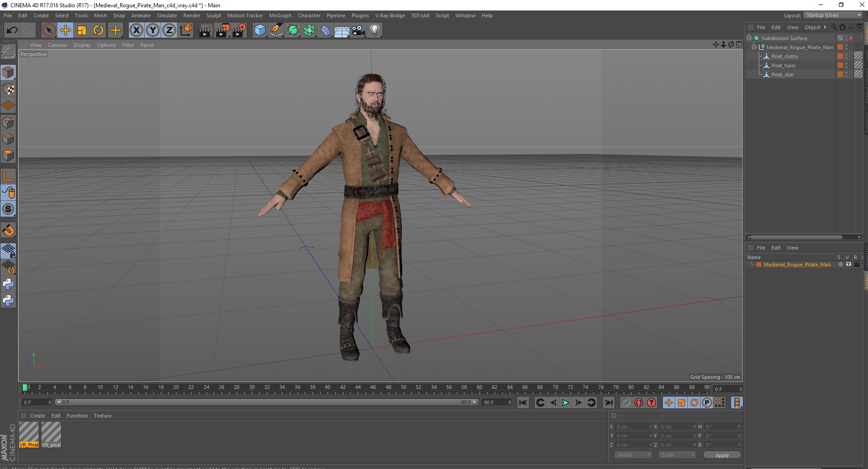Select the Live Selection tool
The height and width of the screenshot is (469, 868).
[49, 31]
